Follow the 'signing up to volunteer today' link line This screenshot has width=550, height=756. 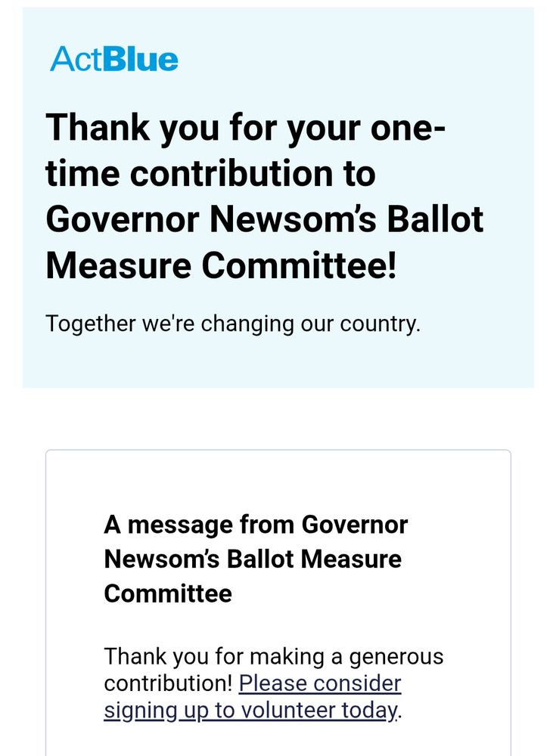251,710
